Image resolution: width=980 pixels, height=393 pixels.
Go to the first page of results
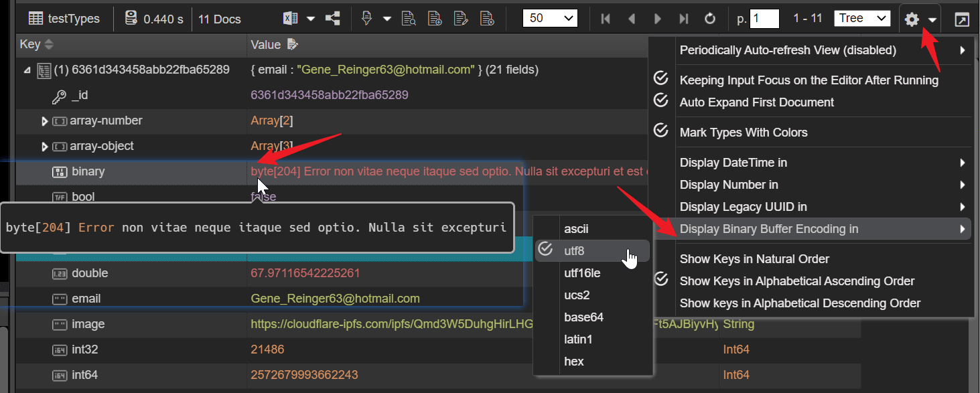606,19
